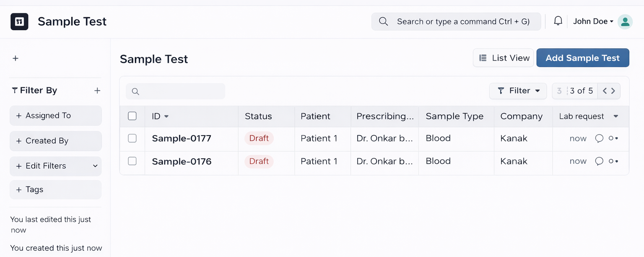The height and width of the screenshot is (257, 644).
Task: Switch view with the List View button
Action: [x=504, y=58]
